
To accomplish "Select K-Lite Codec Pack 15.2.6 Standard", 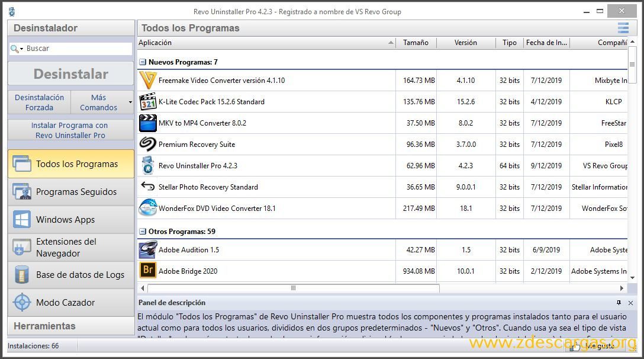I will point(383,101).
